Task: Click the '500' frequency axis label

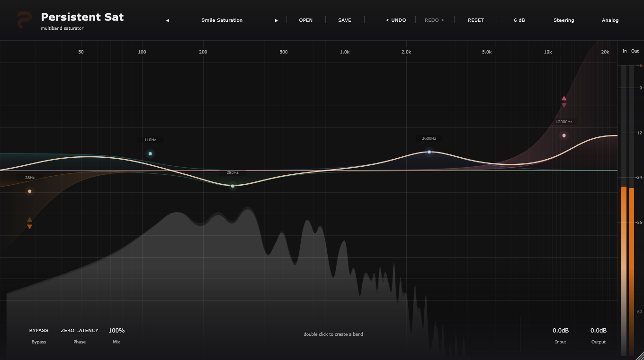Action: pyautogui.click(x=284, y=52)
